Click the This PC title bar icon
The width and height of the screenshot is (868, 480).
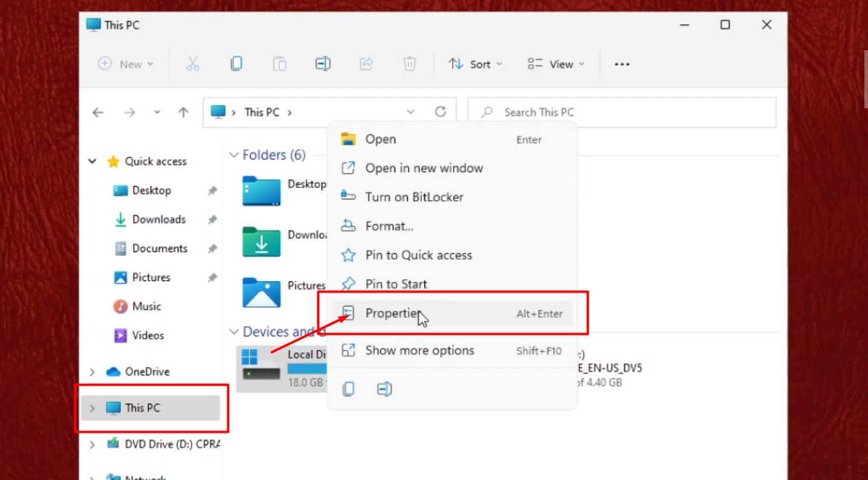(x=93, y=25)
